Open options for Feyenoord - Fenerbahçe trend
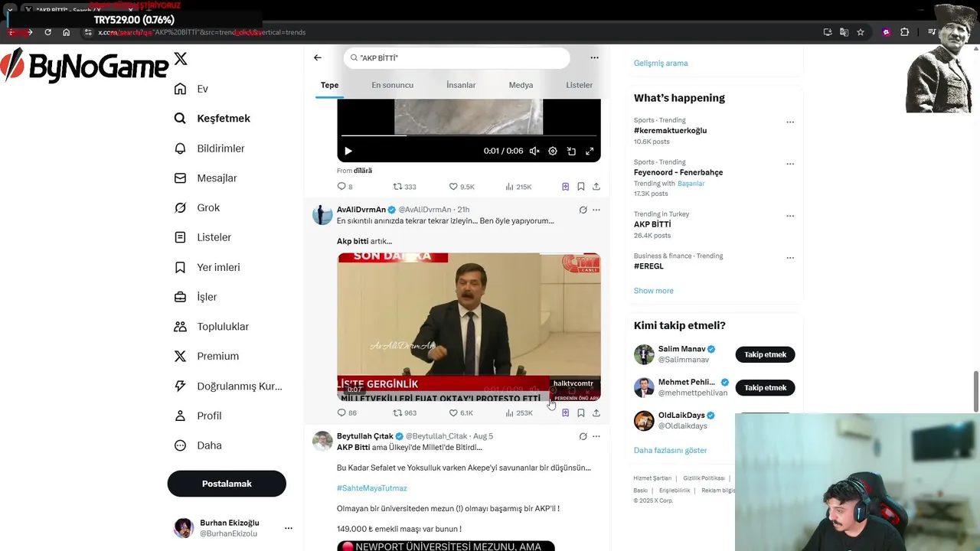This screenshot has height=551, width=980. tap(790, 164)
